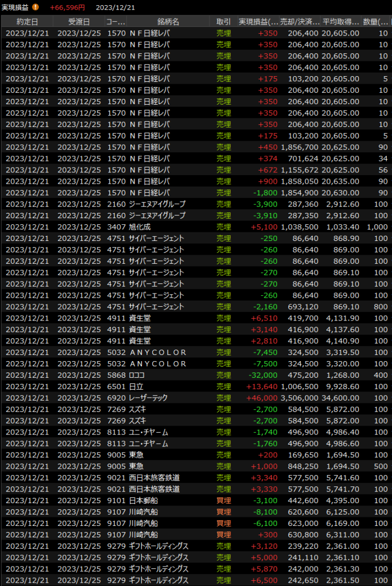
Task: Click the orange warning icon beside 実現損益
Action: (x=35, y=7)
